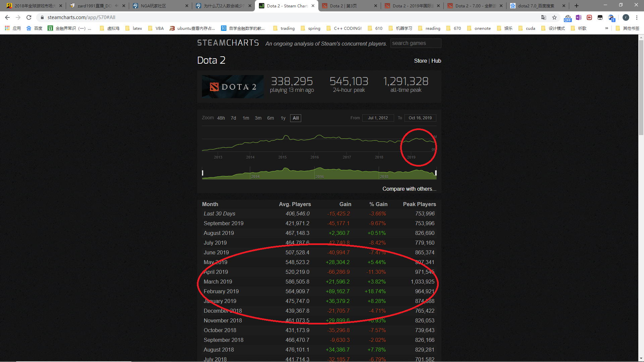The image size is (644, 362).
Task: Open a new browser tab
Action: (x=577, y=6)
